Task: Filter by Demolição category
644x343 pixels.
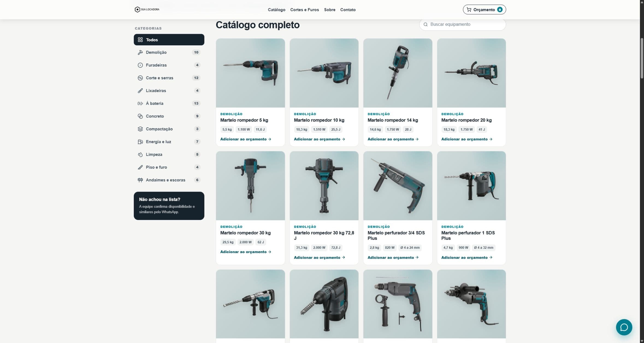Action: click(169, 52)
